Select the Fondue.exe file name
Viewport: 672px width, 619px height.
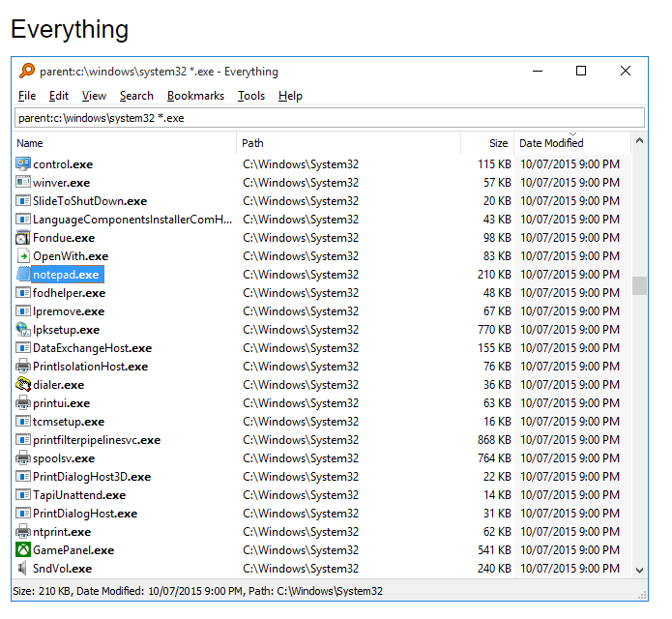coord(64,238)
